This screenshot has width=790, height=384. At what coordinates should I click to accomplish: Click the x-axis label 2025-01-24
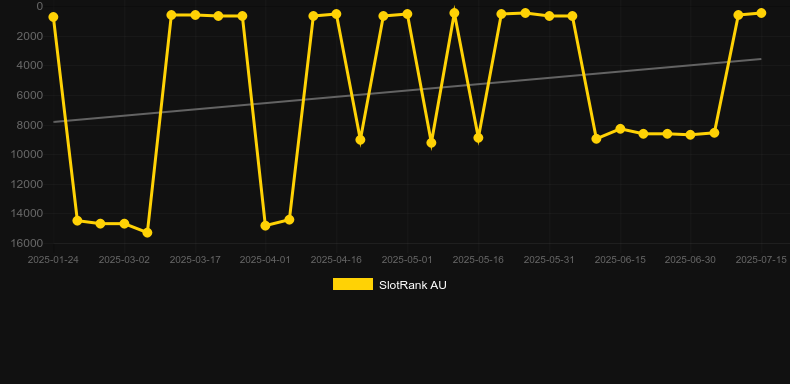(53, 260)
